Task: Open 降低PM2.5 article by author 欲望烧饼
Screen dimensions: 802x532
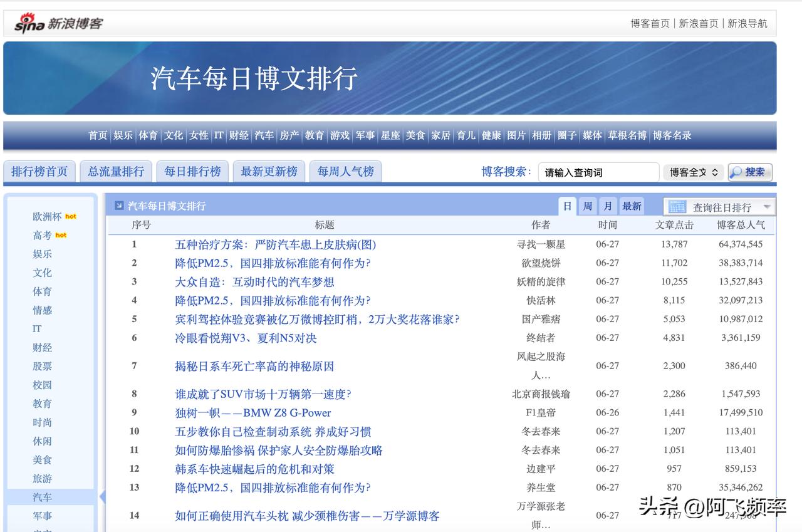Action: [273, 263]
